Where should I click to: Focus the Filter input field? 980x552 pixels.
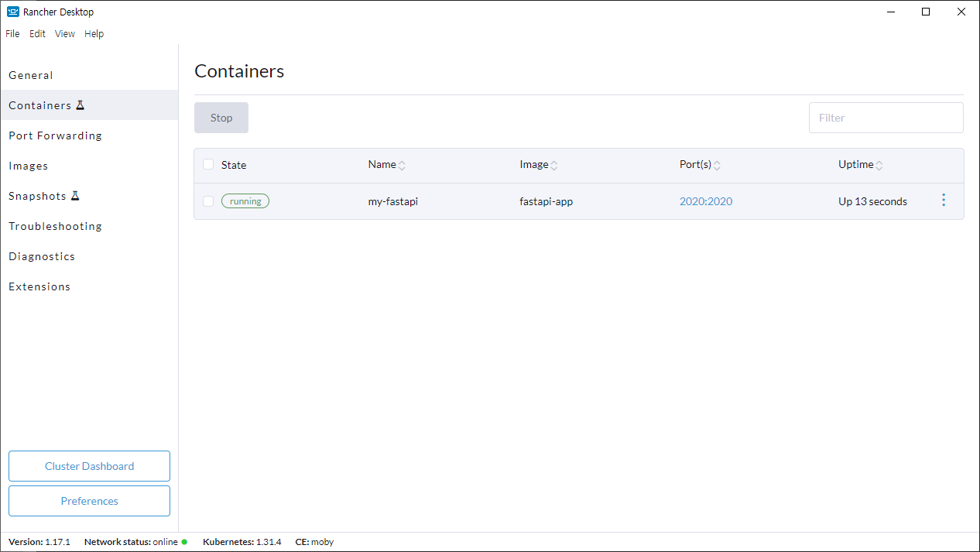tap(886, 118)
